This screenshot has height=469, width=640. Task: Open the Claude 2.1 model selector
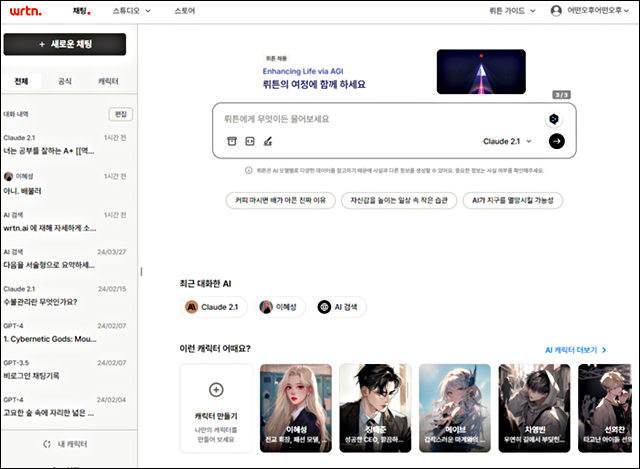[507, 141]
